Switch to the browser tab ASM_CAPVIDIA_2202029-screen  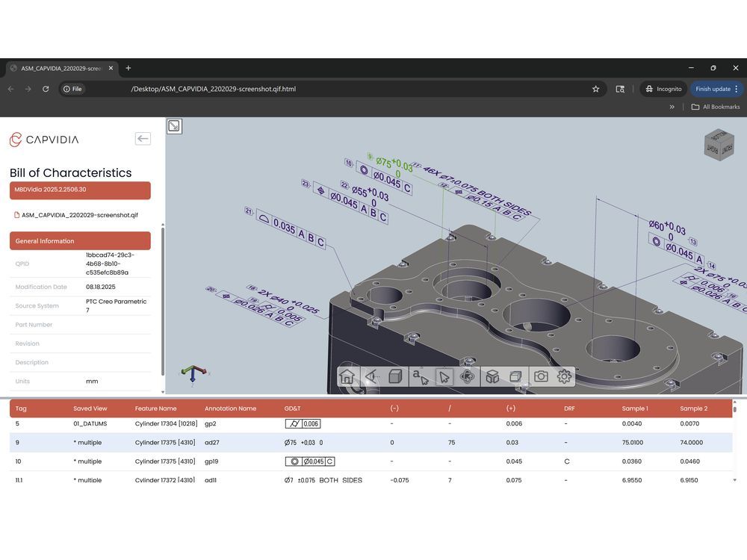click(x=60, y=67)
